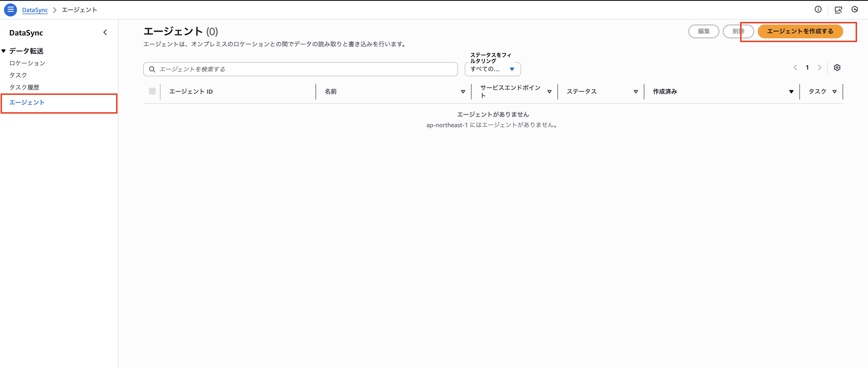Select page 1 in the pagination control

807,67
